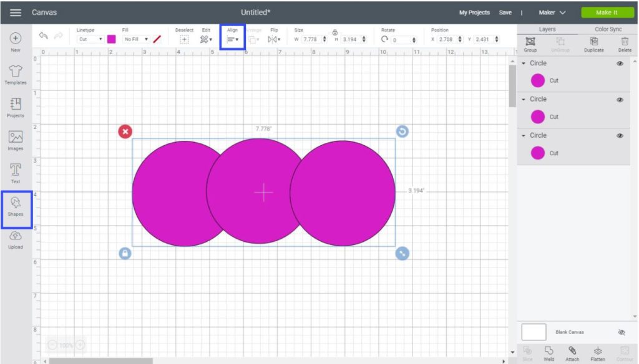Click the Undo arrow
Screen dimensions: 639x364
[43, 36]
